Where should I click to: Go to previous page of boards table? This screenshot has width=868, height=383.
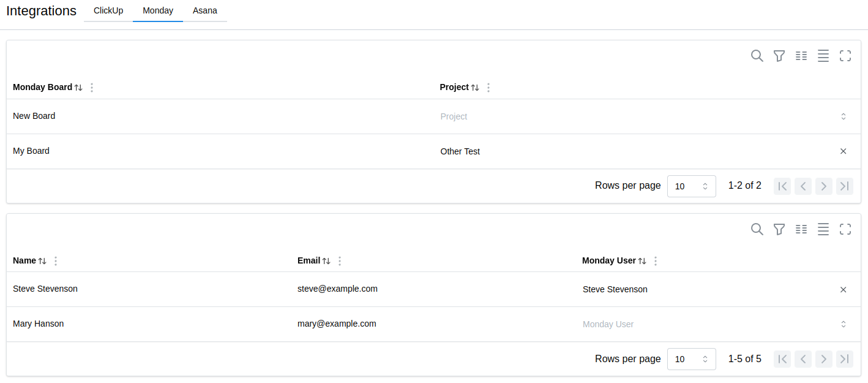[x=803, y=186]
